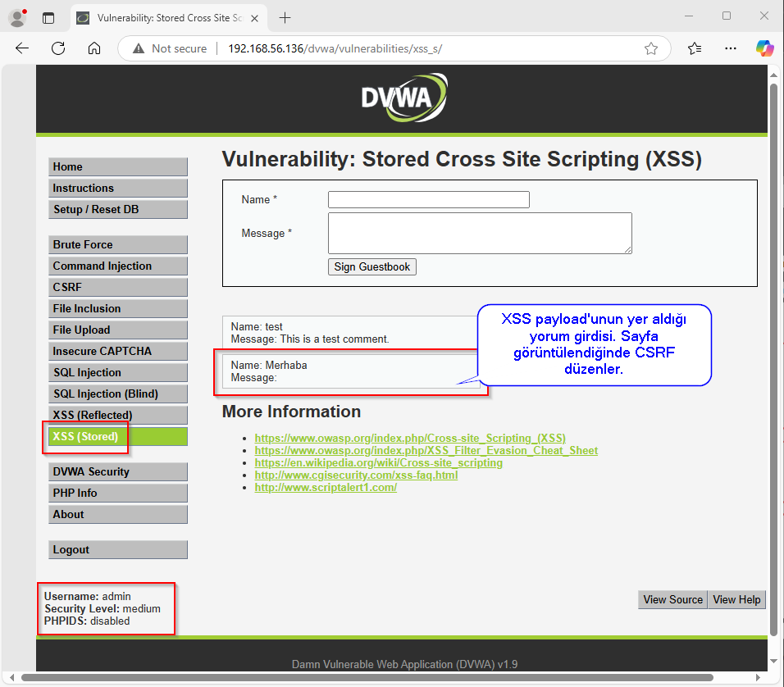Open browser Settings and more menu
This screenshot has width=784, height=687.
click(x=731, y=48)
